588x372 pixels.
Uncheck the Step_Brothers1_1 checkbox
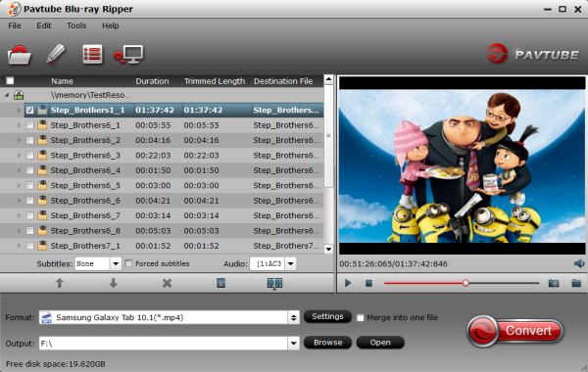[x=29, y=111]
